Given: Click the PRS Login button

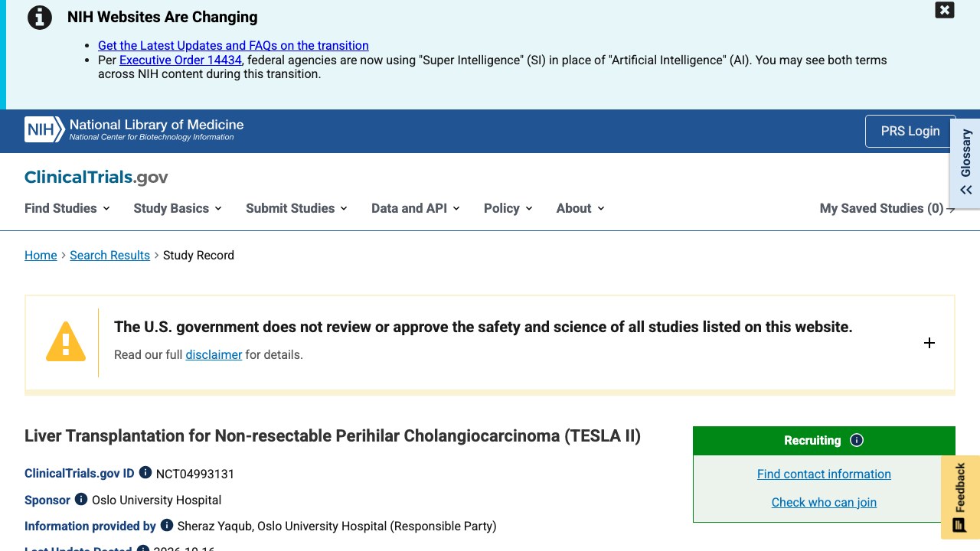Looking at the screenshot, I should (x=910, y=131).
